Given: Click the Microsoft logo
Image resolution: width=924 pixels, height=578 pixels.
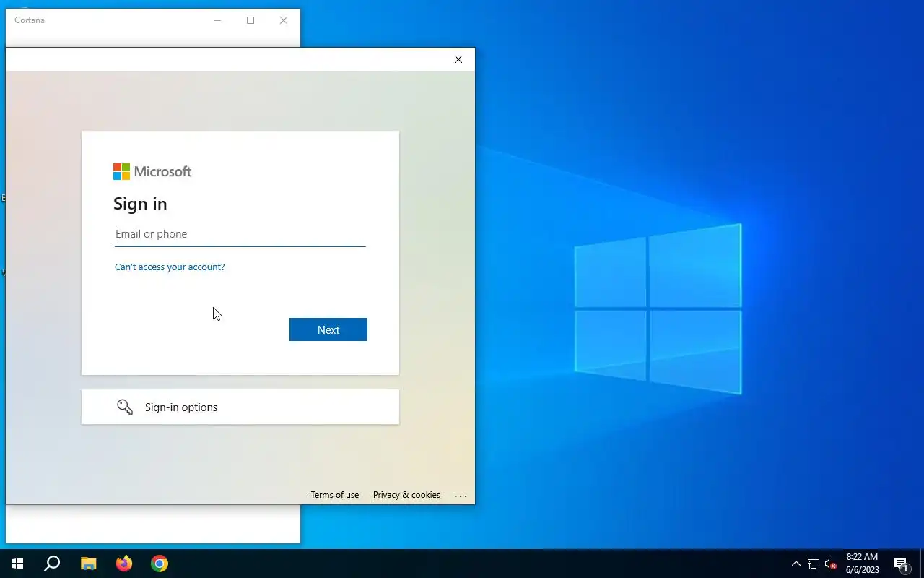Looking at the screenshot, I should pos(152,171).
